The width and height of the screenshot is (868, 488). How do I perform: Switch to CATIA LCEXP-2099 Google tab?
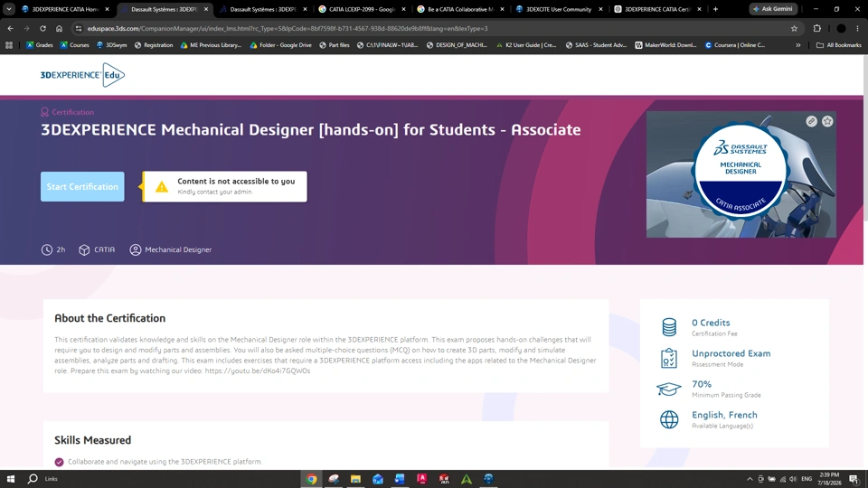tap(362, 9)
